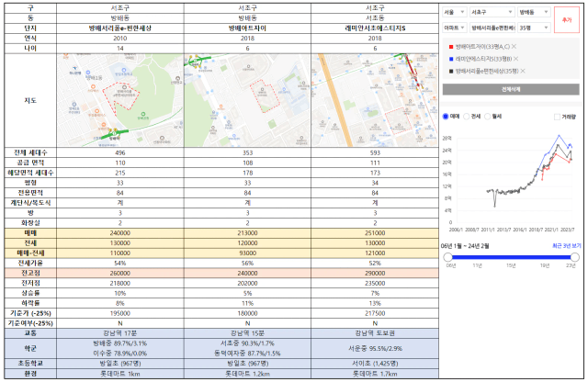Click the 전세가율 value 56%
This screenshot has height=382, width=588.
[x=247, y=264]
